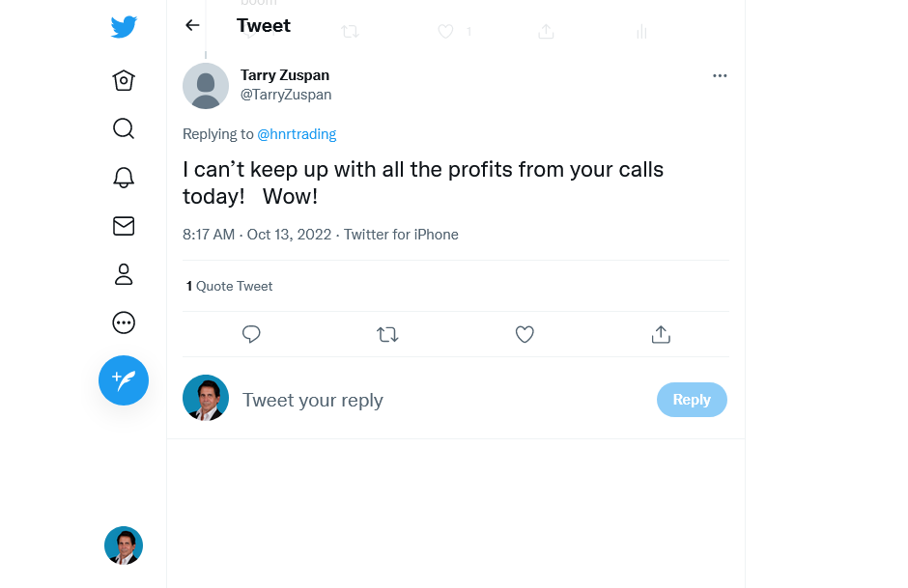
Task: Open the @hnrtrading profile link
Action: 297,134
